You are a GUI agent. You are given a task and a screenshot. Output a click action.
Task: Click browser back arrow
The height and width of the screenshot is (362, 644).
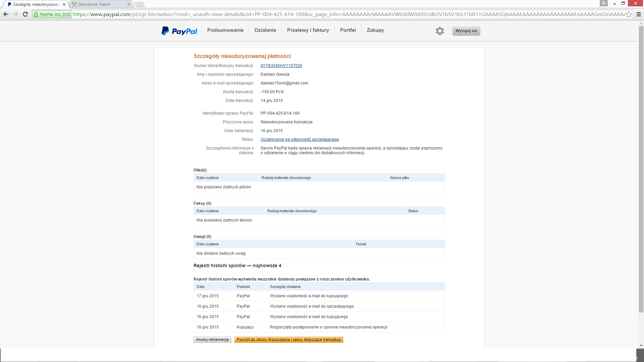point(6,14)
